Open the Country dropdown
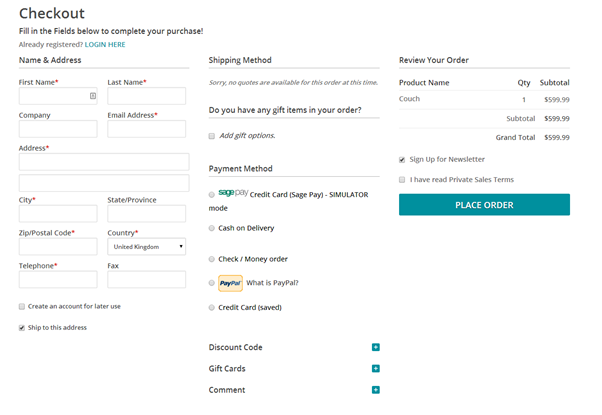Image resolution: width=602 pixels, height=415 pixels. click(147, 247)
